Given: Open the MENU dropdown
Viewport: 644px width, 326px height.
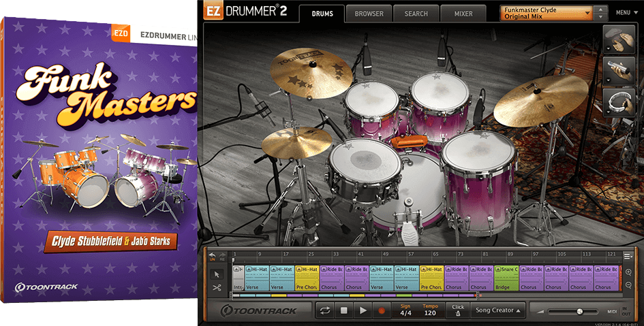Looking at the screenshot, I should pos(626,13).
